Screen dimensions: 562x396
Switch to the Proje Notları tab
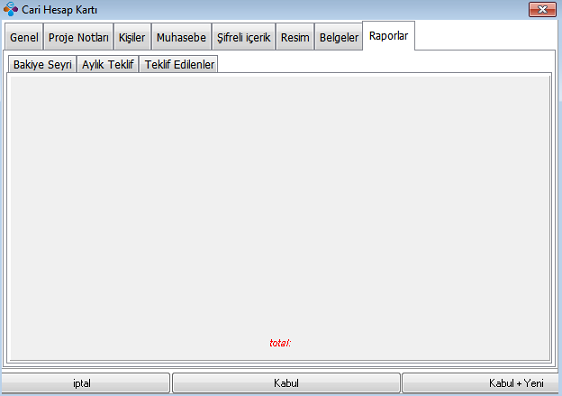pyautogui.click(x=78, y=37)
